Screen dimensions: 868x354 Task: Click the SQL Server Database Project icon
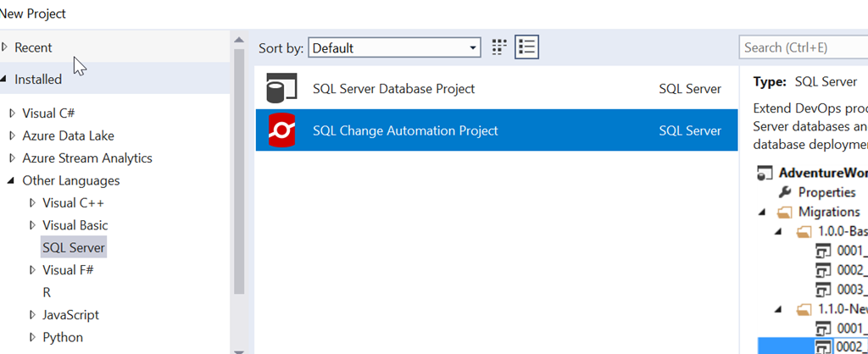[281, 89]
